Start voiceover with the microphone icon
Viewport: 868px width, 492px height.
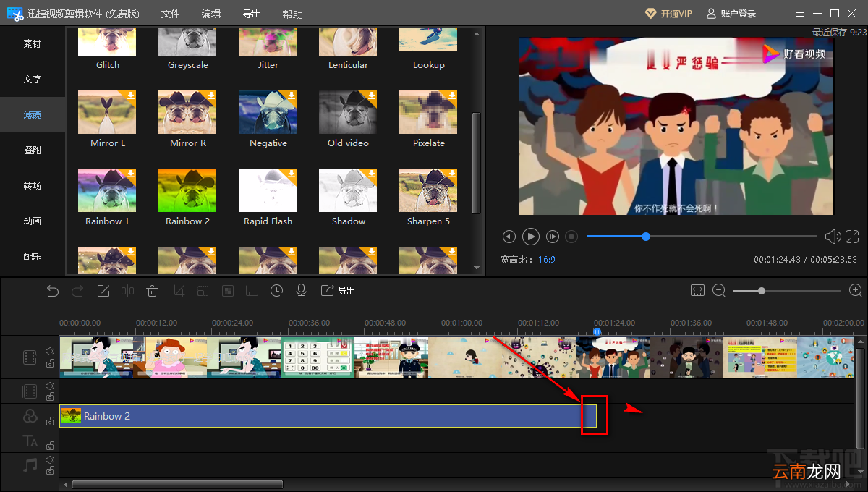coord(302,291)
